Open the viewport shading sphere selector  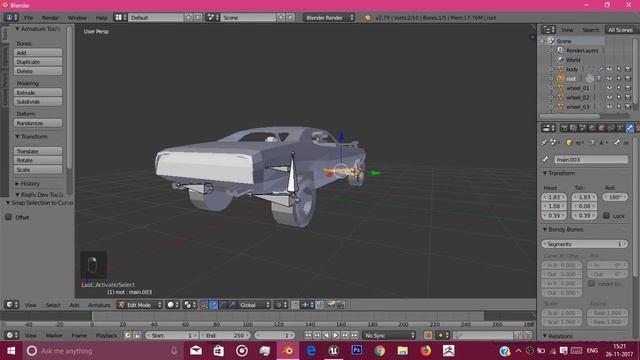click(173, 305)
